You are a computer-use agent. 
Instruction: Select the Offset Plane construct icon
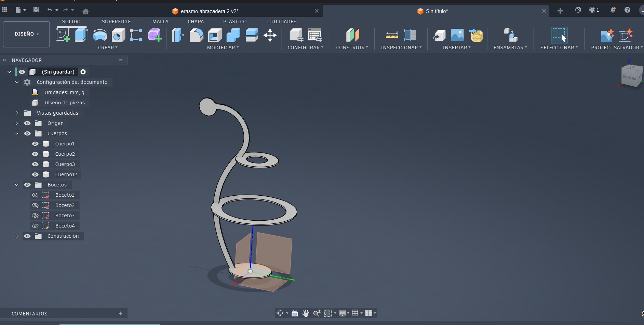352,35
